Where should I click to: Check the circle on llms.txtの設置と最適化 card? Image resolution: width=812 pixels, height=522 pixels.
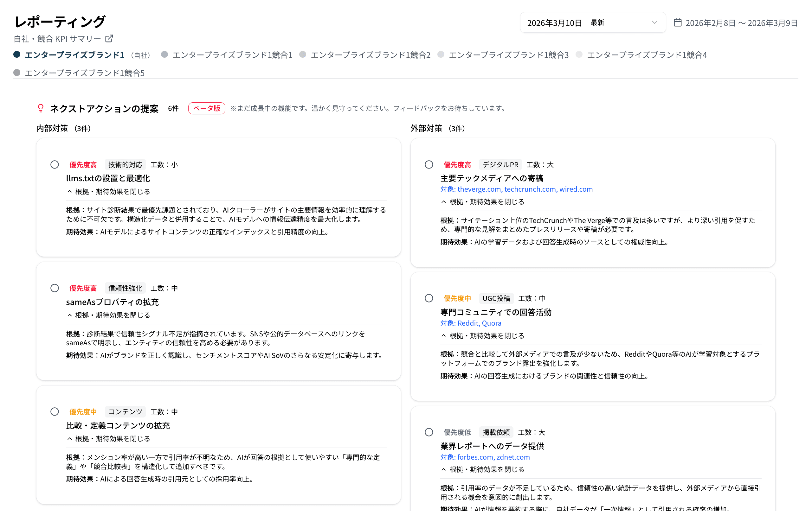55,164
